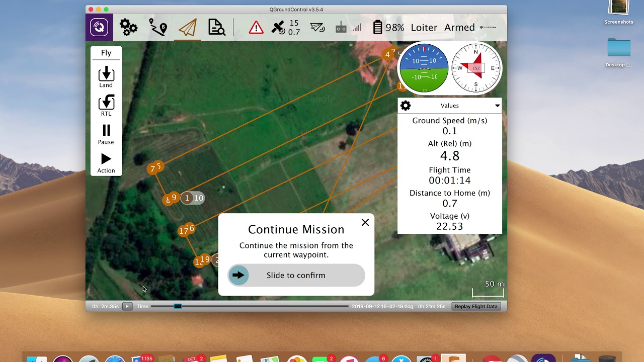Expand the Values dropdown arrow
644x362 pixels.
click(498, 106)
